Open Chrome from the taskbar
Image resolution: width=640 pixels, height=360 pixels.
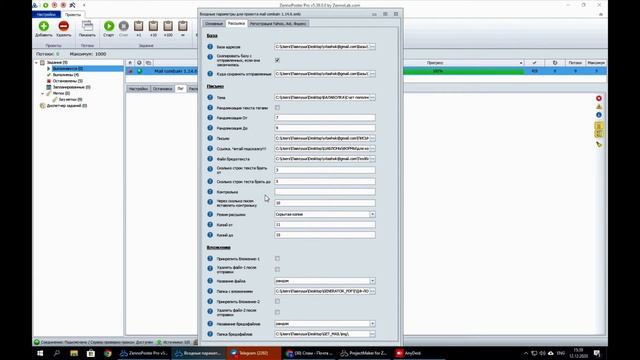(107, 353)
